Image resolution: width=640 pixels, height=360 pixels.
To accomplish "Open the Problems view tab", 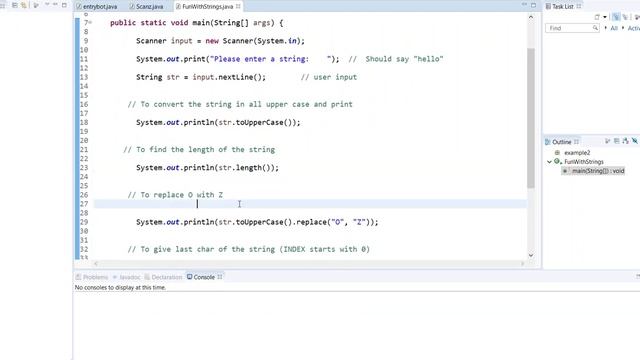I will point(92,277).
